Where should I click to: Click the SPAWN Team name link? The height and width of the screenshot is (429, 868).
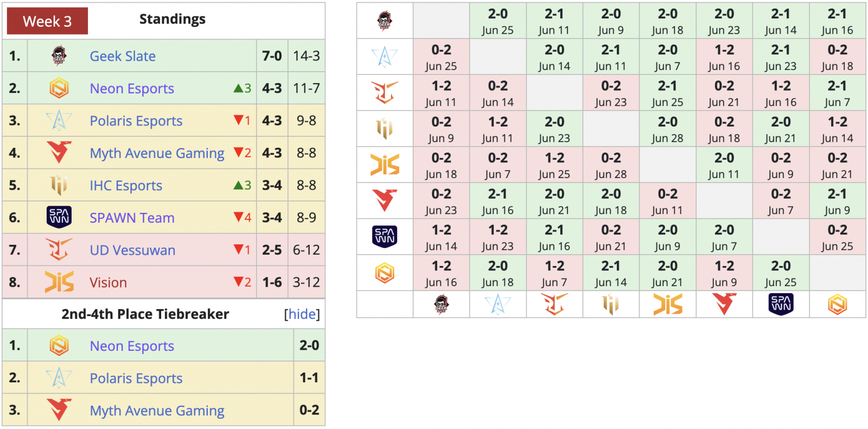tap(132, 218)
